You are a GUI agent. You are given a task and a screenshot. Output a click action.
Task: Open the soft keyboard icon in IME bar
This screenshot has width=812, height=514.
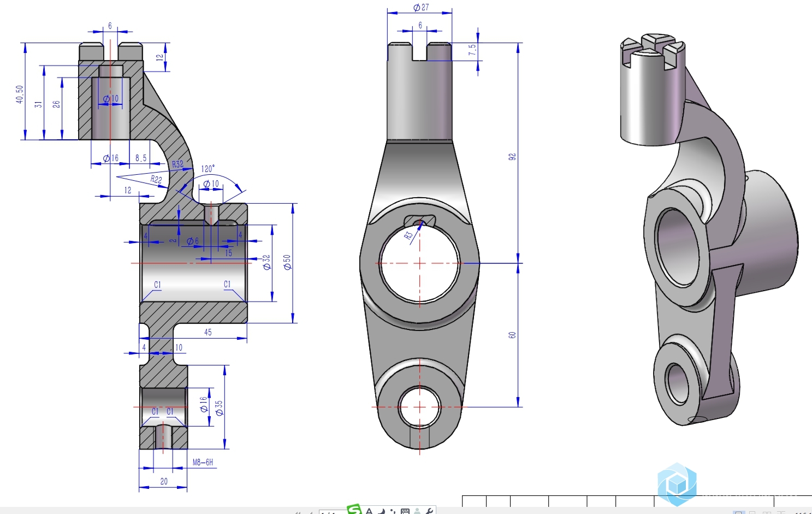[405, 511]
